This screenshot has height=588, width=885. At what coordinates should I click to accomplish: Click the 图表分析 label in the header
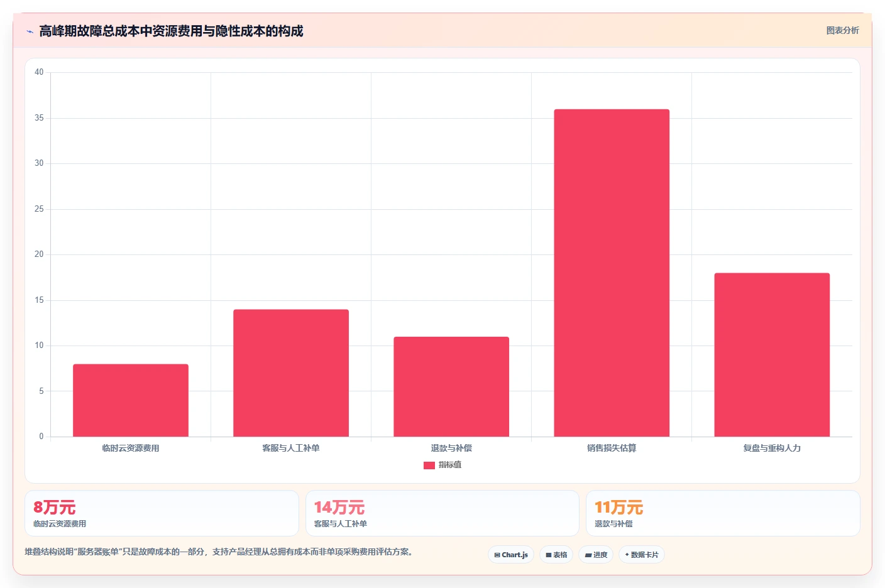click(x=842, y=30)
